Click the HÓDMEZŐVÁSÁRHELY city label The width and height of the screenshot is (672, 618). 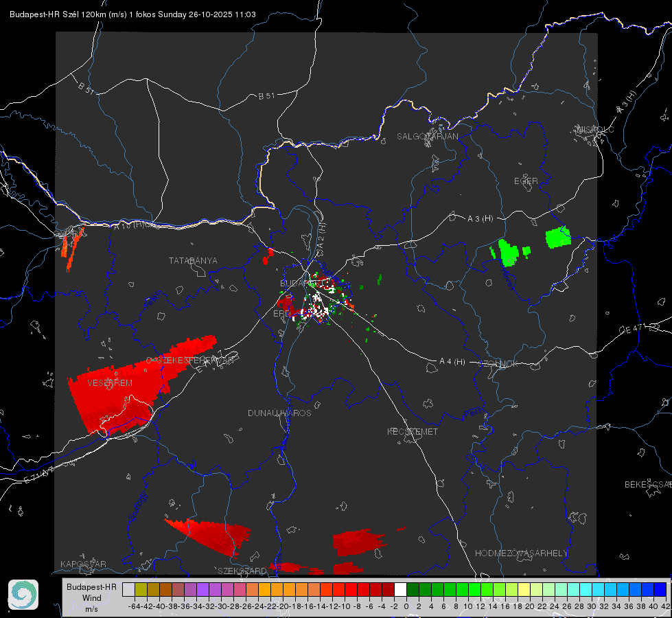521,553
